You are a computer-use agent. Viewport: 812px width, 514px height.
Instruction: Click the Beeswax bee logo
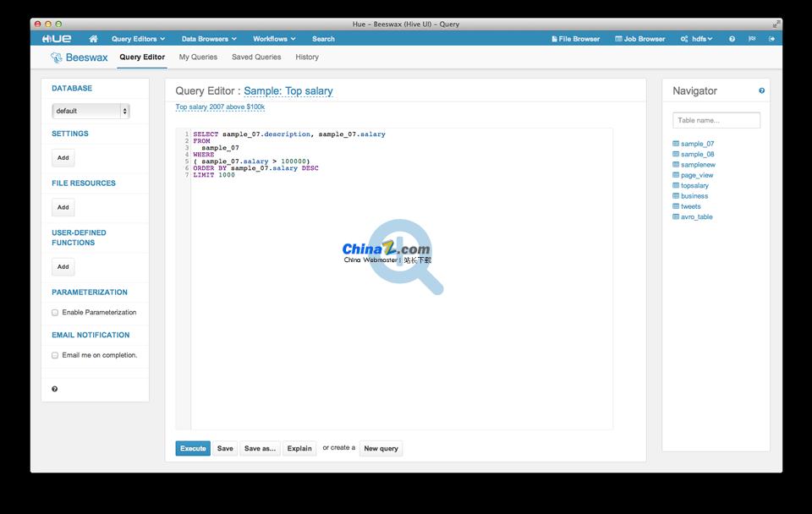pos(57,57)
